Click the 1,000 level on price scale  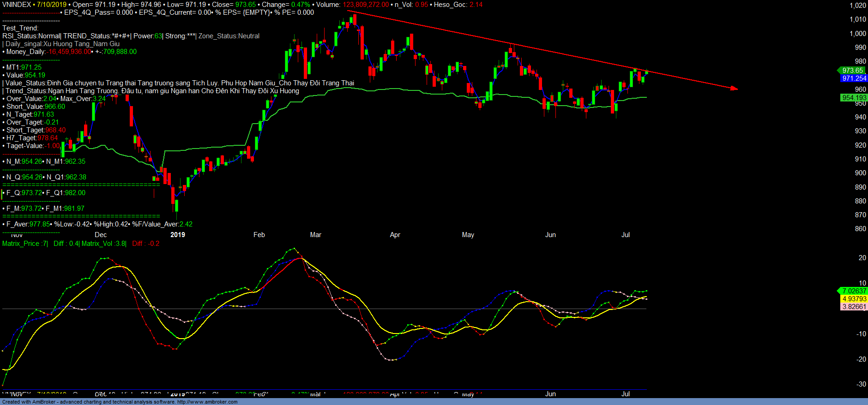[x=858, y=34]
